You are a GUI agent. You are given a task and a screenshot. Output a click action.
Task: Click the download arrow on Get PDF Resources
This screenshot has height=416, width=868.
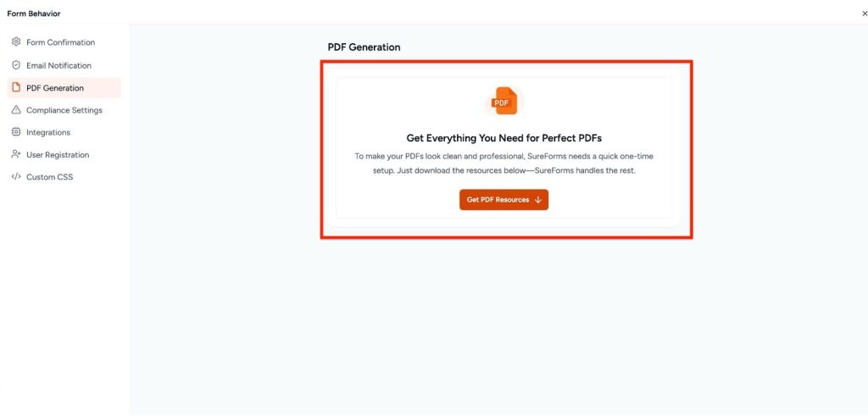pos(538,200)
